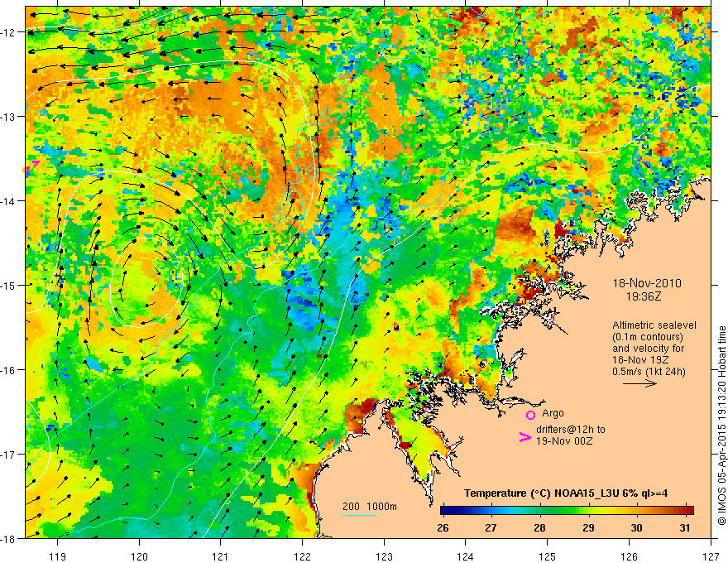
Task: Click the -16 latitude axis label
Action: (9, 370)
